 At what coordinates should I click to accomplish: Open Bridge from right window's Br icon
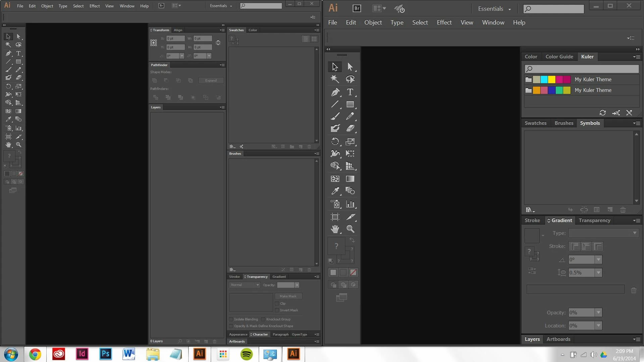point(357,8)
